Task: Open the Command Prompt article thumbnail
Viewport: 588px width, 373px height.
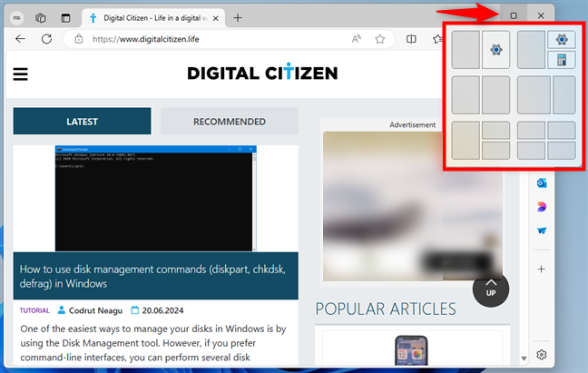Action: (156, 199)
